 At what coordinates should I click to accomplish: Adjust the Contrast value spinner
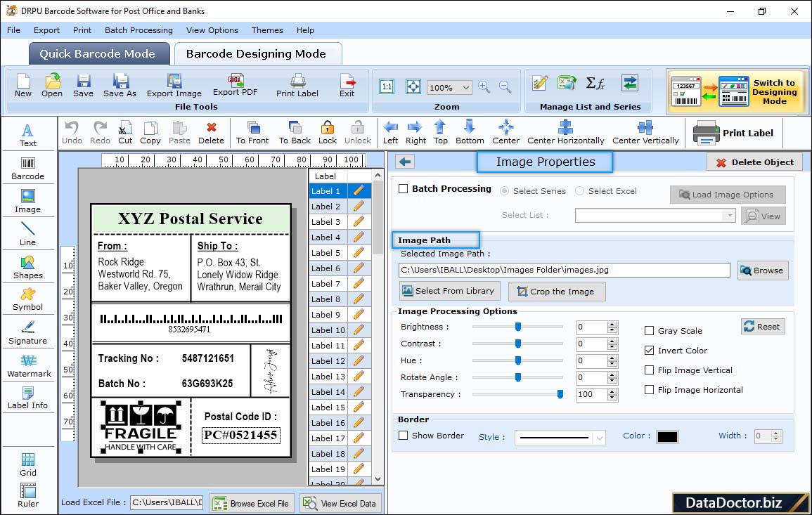pos(612,344)
